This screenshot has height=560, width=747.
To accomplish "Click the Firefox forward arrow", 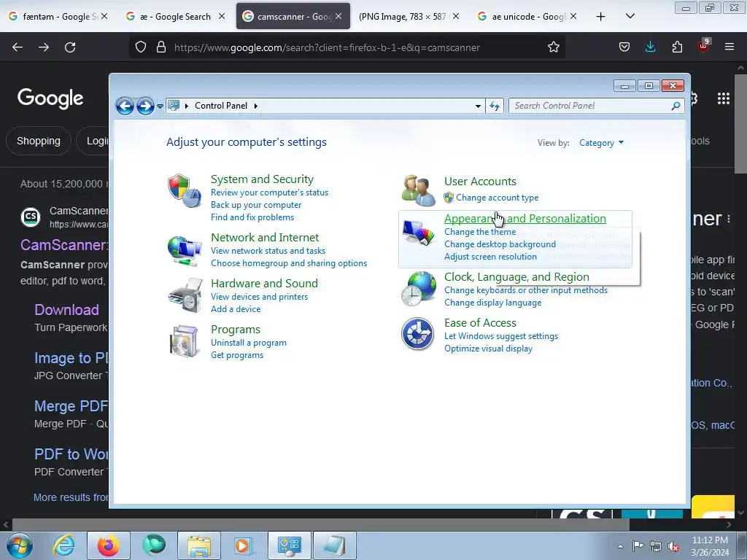I will tap(44, 47).
